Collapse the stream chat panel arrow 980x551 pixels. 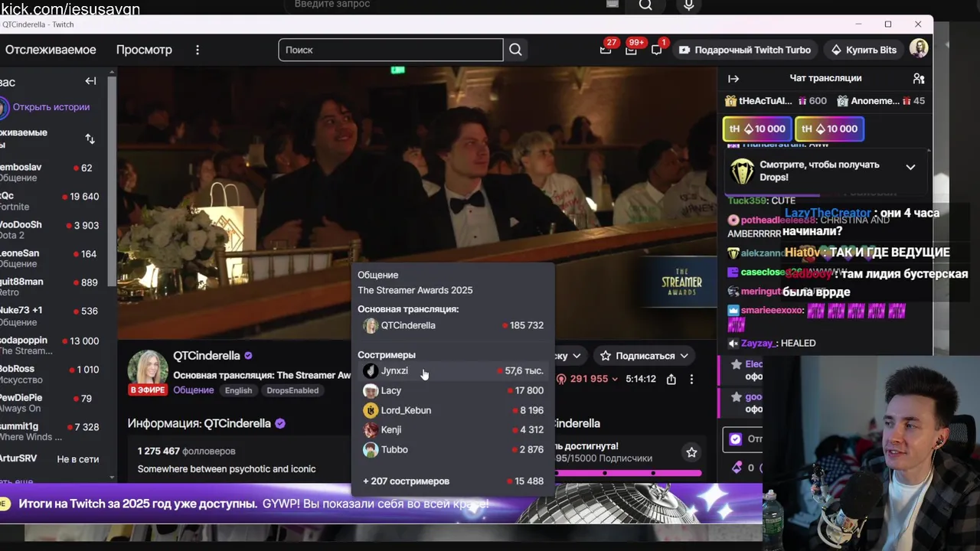[x=733, y=78]
